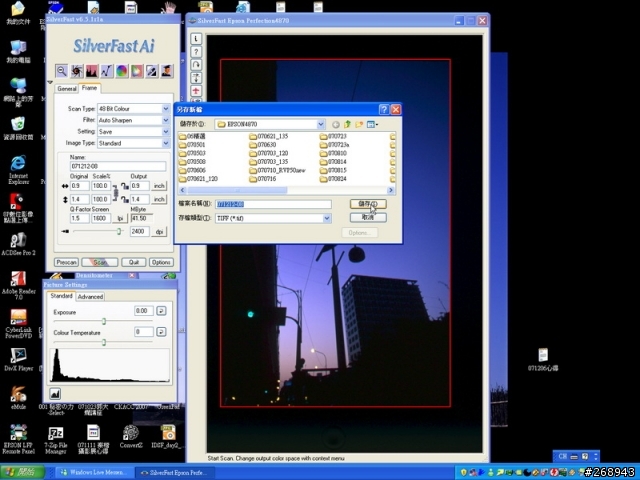Toggle the width output lock icon
This screenshot has width=640, height=480.
point(125,186)
